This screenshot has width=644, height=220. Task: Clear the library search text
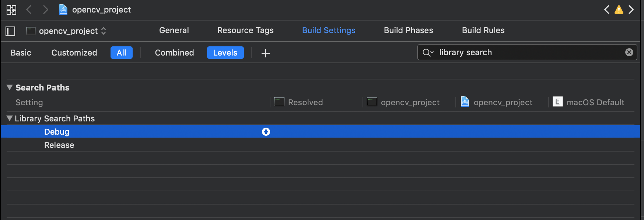pos(629,52)
